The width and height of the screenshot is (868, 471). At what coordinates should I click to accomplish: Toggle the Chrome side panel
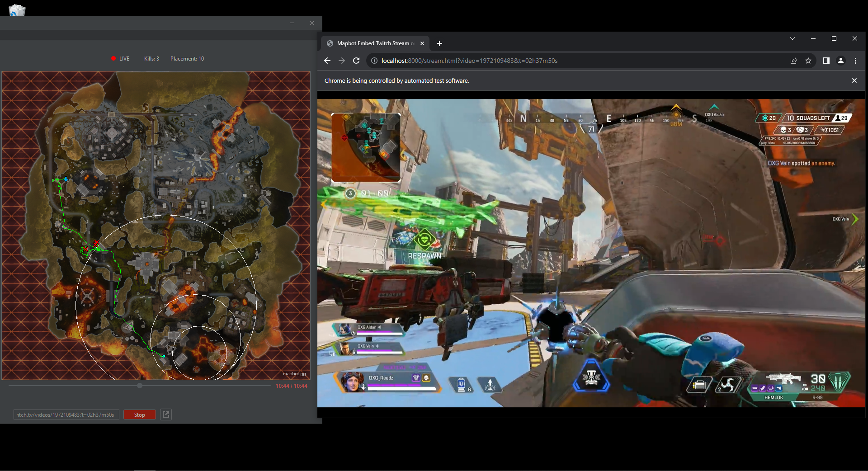pos(826,61)
